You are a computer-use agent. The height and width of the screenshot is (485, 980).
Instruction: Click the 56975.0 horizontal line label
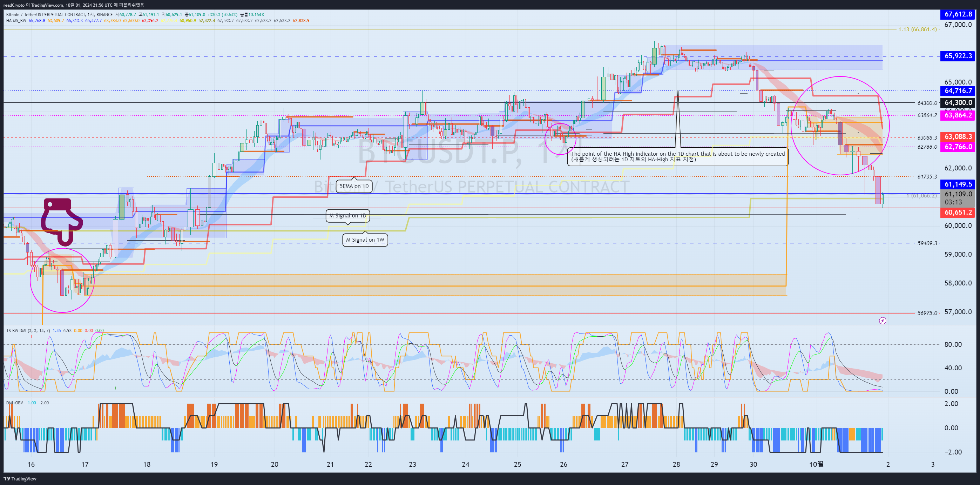[x=927, y=313]
